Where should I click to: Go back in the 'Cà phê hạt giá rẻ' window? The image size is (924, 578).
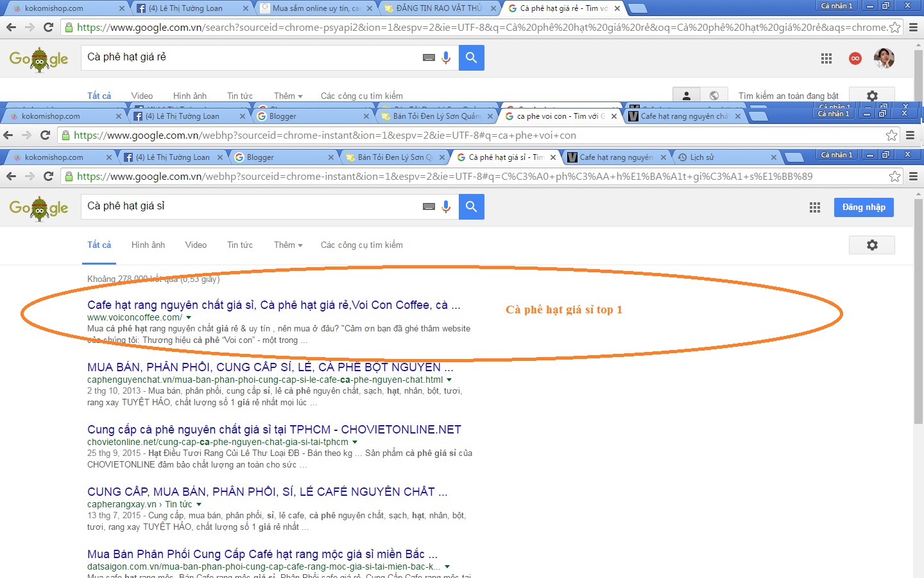(x=11, y=27)
